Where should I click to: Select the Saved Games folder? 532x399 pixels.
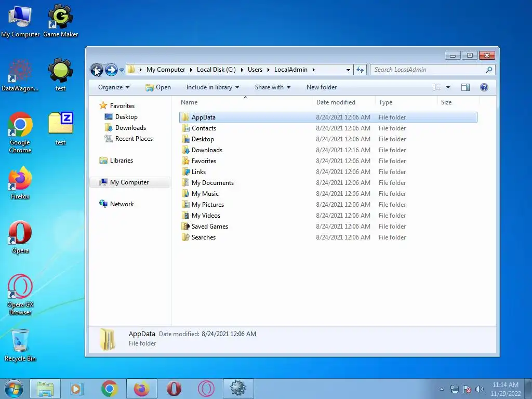click(x=210, y=227)
